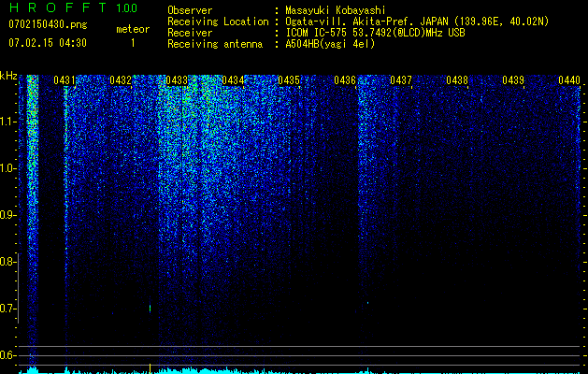Select the file name 0702150430.png
Screen dimensions: 588x374
click(x=48, y=24)
